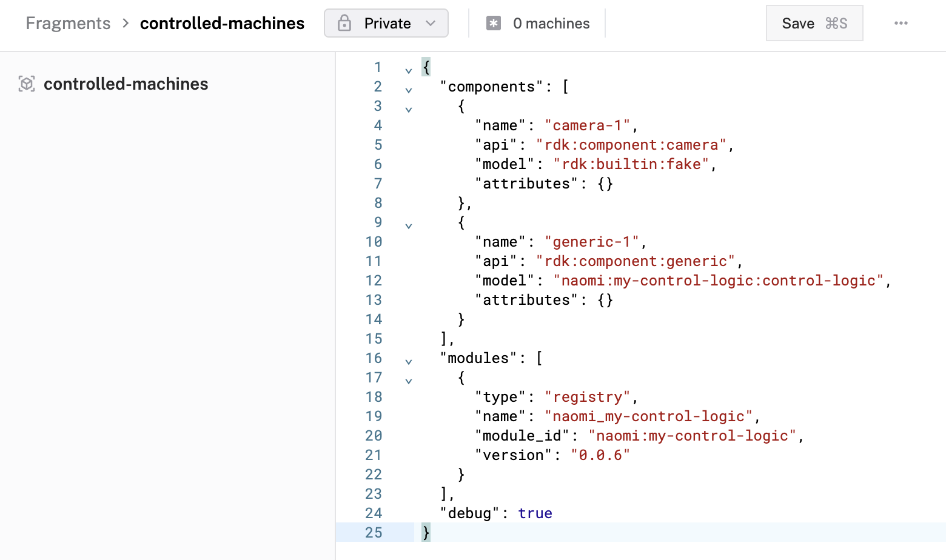946x560 pixels.
Task: Click the lock icon in the Private selector
Action: pyautogui.click(x=344, y=23)
